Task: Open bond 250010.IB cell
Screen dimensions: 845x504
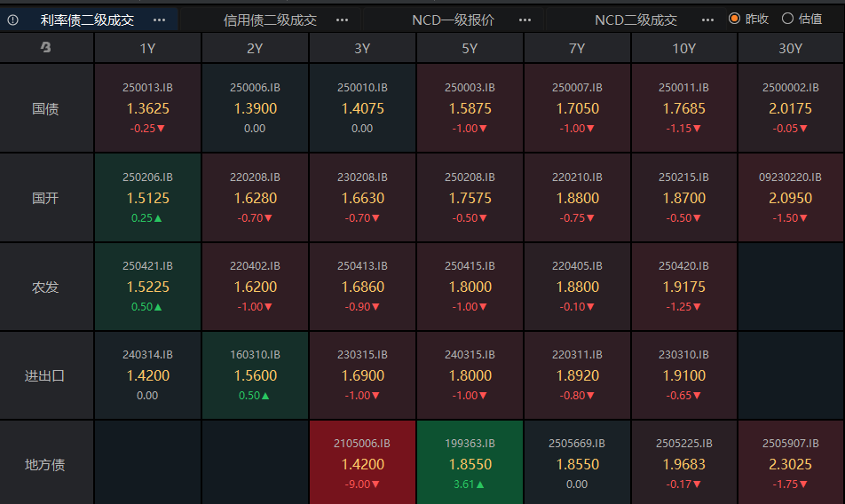Action: [362, 107]
